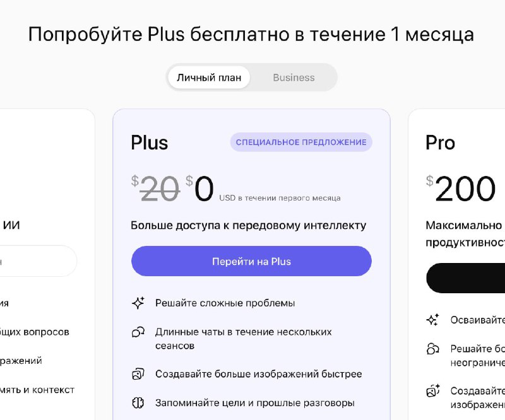This screenshot has width=505, height=420.
Task: Click the 'Перейти на Plus' button
Action: click(251, 261)
